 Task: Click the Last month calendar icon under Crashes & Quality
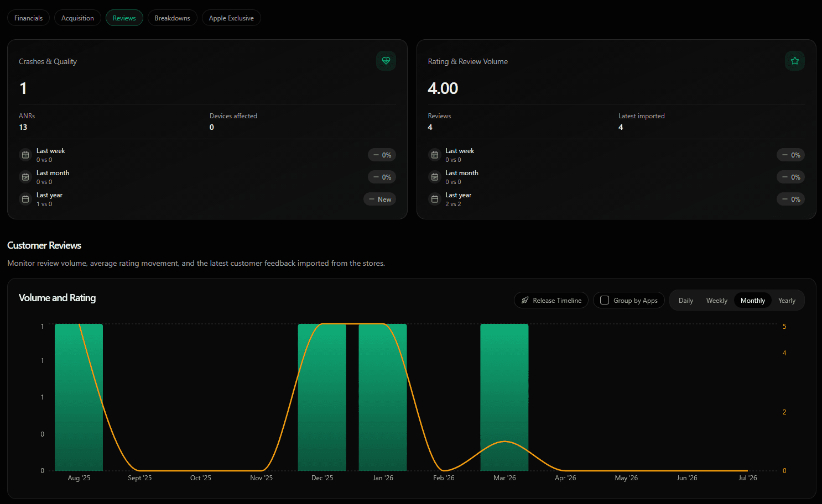pyautogui.click(x=25, y=177)
